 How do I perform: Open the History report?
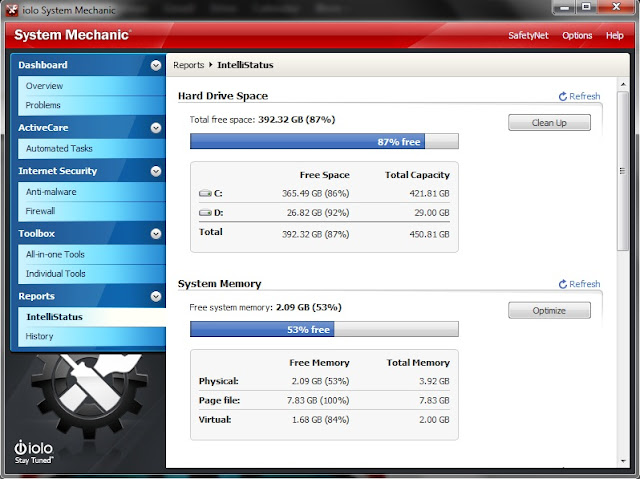tap(91, 336)
